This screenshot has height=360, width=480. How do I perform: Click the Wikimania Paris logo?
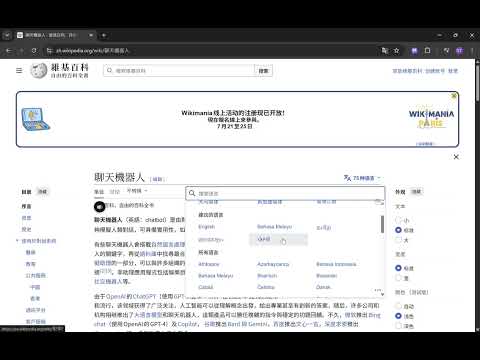(x=431, y=119)
